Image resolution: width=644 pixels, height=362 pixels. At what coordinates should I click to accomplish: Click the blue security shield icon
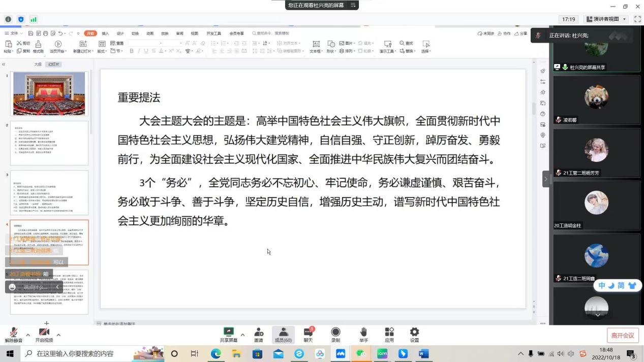(x=21, y=19)
